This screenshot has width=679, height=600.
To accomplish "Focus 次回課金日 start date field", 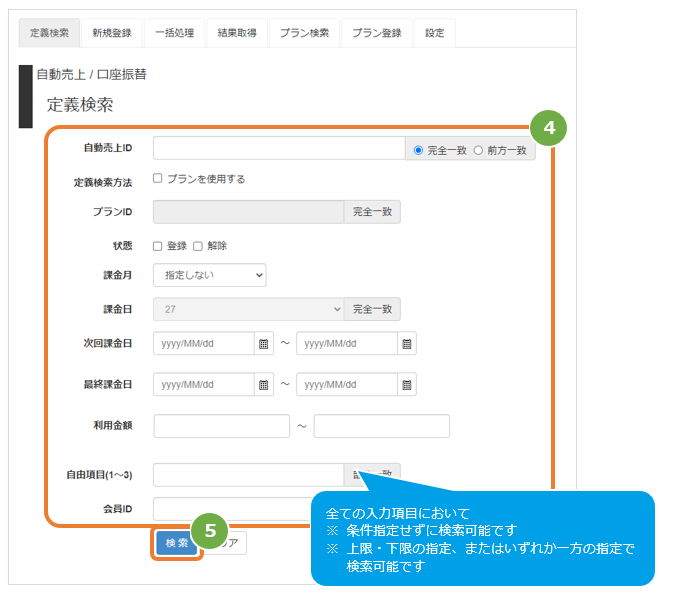I will tap(204, 344).
